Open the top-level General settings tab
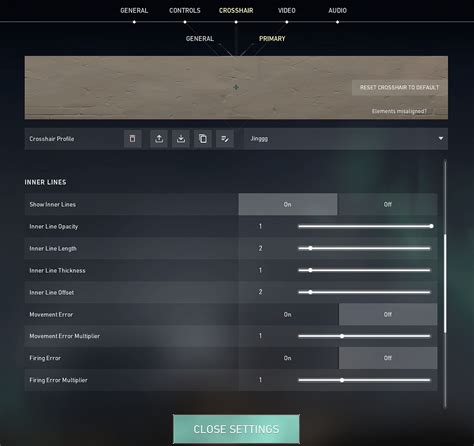 coord(134,11)
